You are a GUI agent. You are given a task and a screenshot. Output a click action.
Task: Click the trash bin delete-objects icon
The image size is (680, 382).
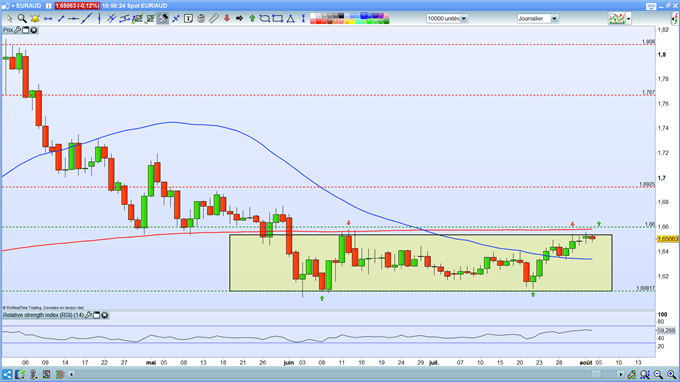point(201,19)
